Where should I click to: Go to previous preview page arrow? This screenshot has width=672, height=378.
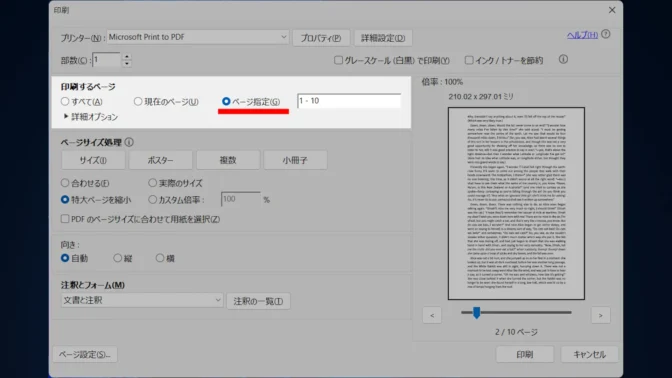(432, 315)
